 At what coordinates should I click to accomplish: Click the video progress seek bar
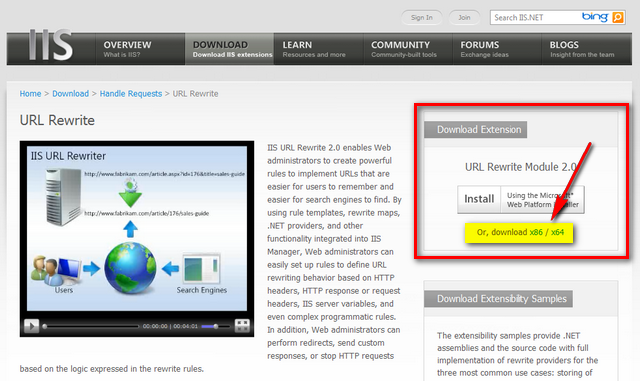[x=91, y=326]
